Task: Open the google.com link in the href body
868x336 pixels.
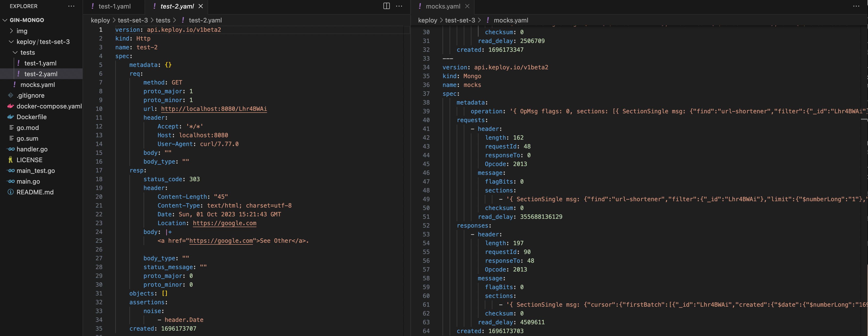Action: click(x=221, y=241)
